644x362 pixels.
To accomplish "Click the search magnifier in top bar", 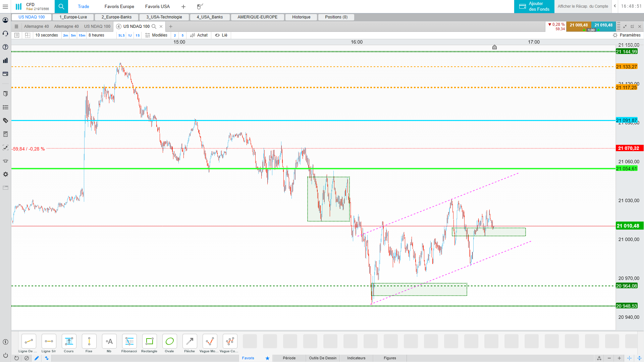I will (x=61, y=6).
